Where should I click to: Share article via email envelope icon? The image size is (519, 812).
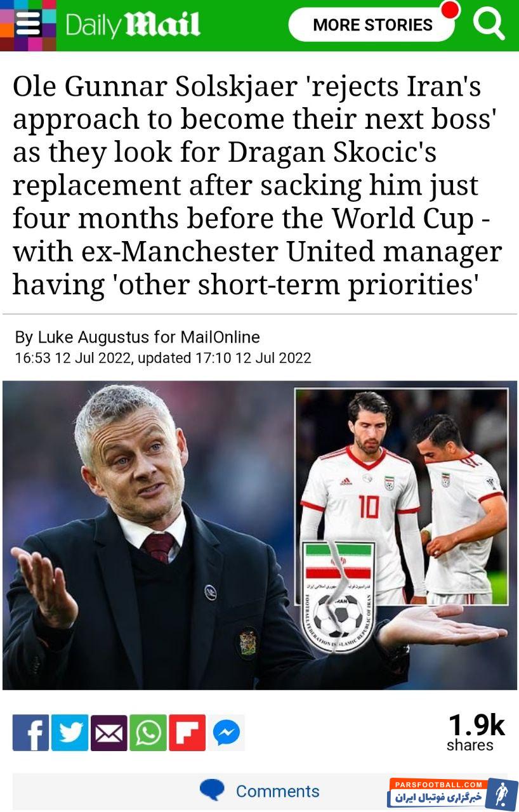[x=109, y=733]
